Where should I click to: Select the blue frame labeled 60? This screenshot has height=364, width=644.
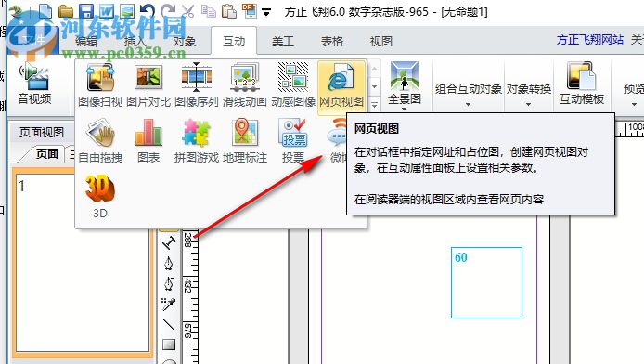486,282
